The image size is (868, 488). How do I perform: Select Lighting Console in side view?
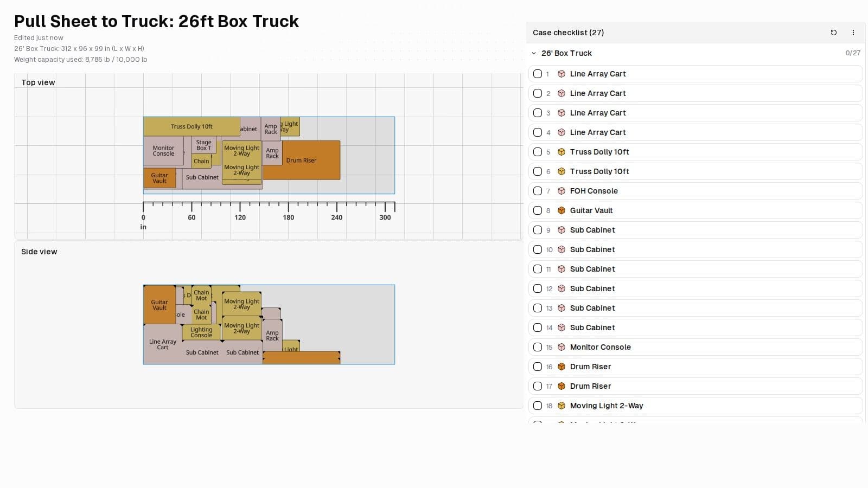pyautogui.click(x=201, y=332)
